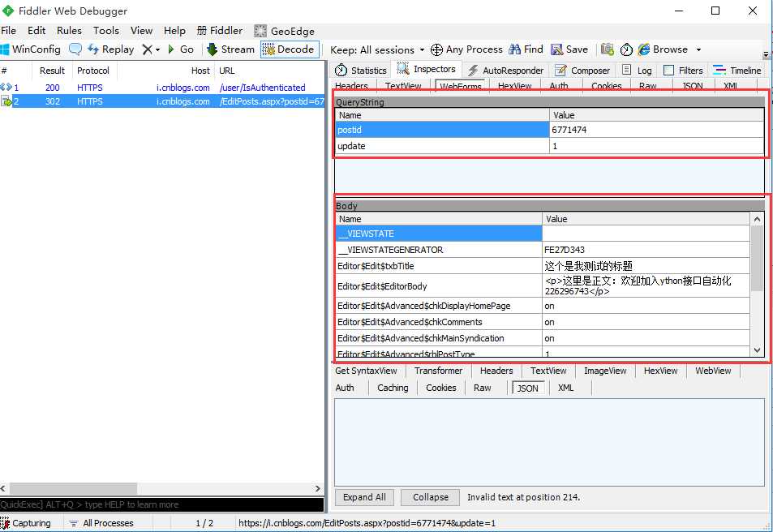Select session 1 user/IsAuthenticated
The width and height of the screenshot is (773, 532).
[x=162, y=88]
